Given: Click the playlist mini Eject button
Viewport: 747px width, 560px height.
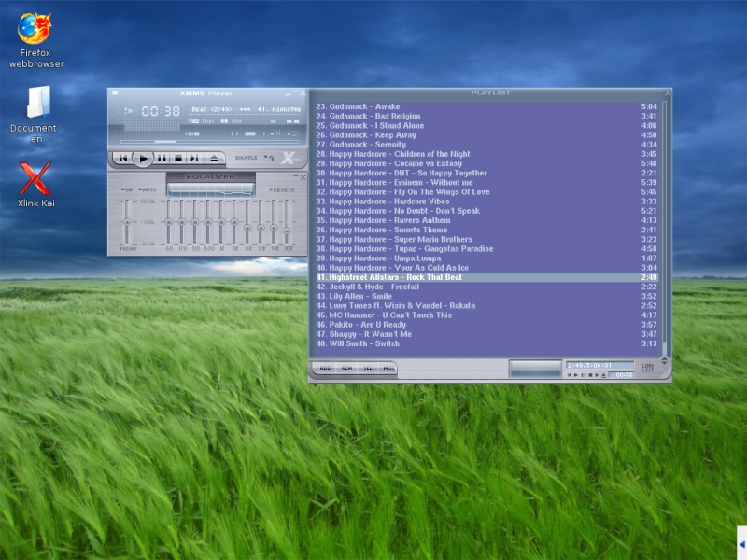Looking at the screenshot, I should [x=603, y=375].
